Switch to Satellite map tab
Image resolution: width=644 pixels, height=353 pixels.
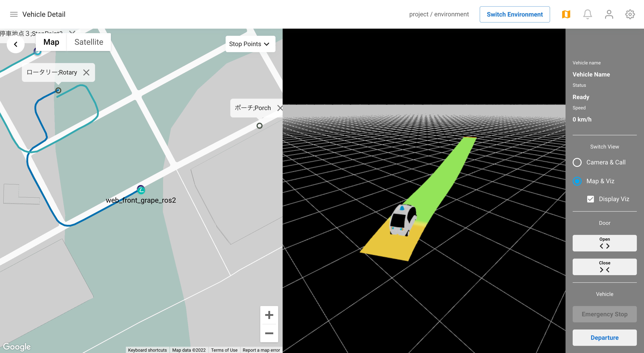[x=89, y=42]
